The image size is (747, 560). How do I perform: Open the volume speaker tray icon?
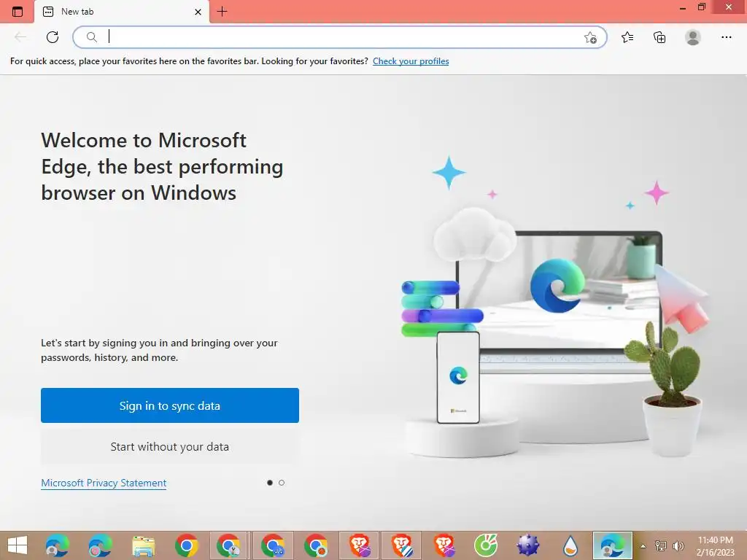(678, 545)
